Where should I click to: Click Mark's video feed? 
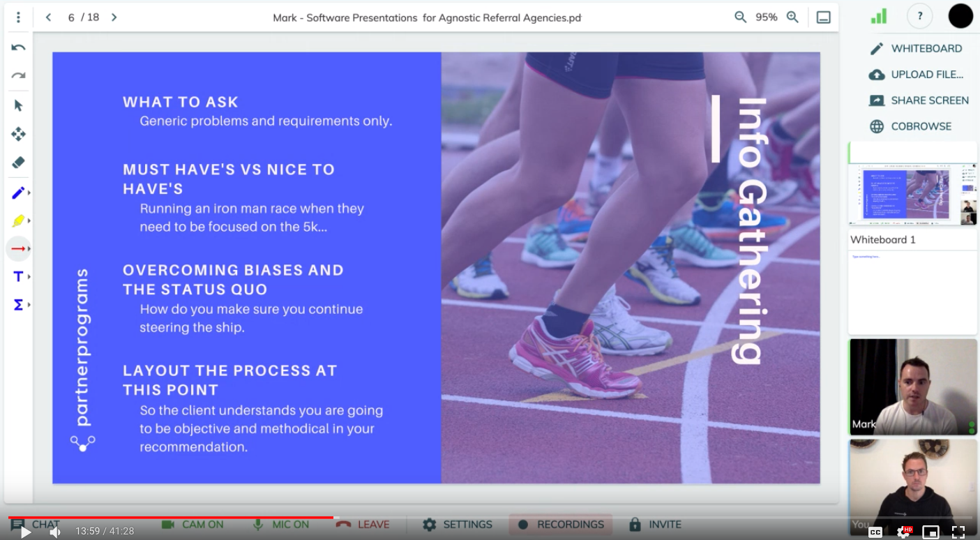point(913,387)
